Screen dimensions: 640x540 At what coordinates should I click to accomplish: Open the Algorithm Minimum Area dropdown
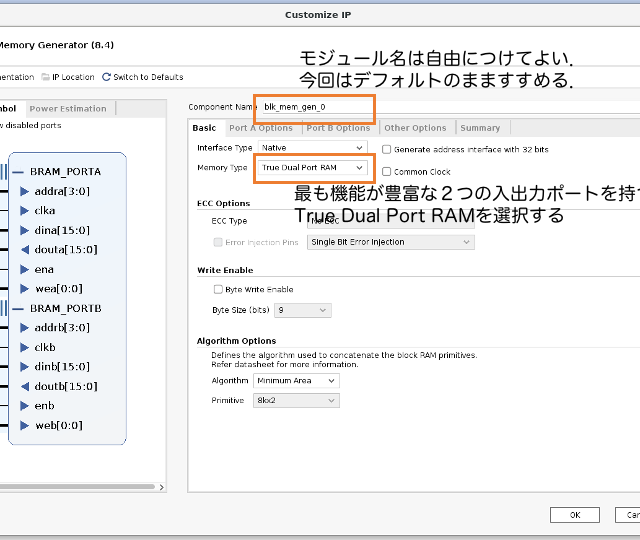coord(296,381)
